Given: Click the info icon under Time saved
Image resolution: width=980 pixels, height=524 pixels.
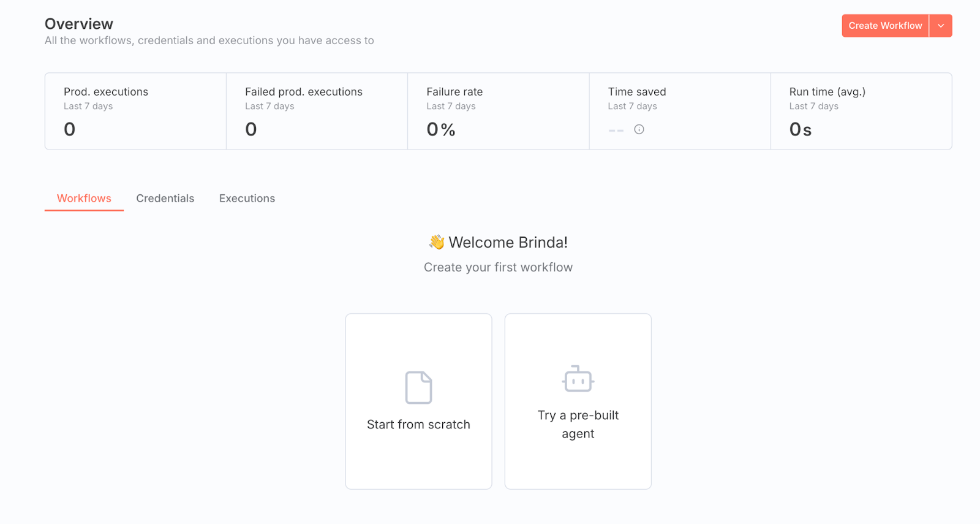Looking at the screenshot, I should (x=639, y=129).
